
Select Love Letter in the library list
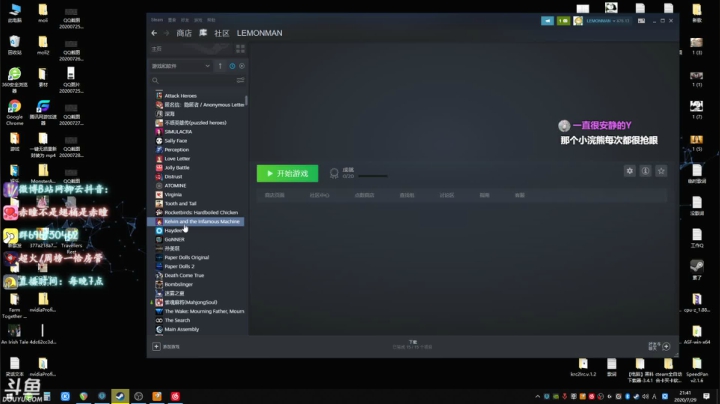177,158
